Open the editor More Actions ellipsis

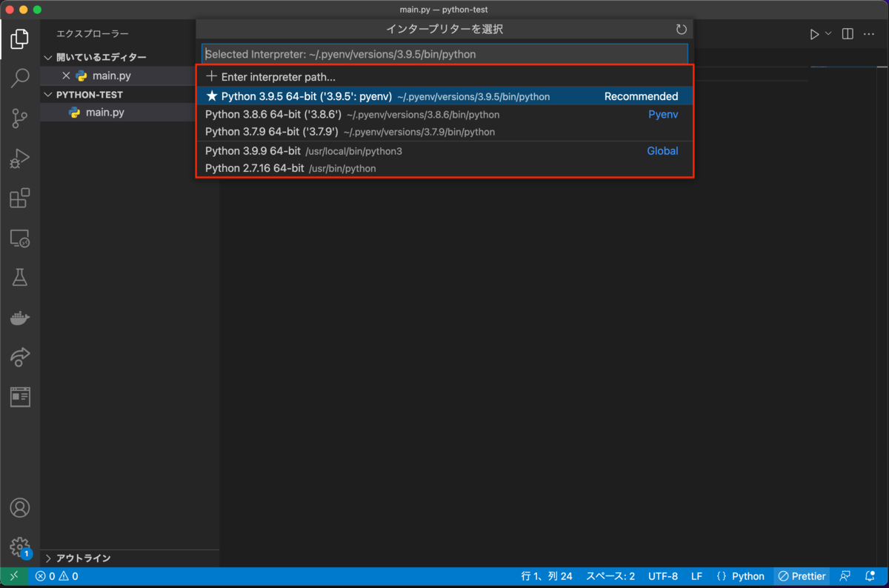(x=869, y=34)
